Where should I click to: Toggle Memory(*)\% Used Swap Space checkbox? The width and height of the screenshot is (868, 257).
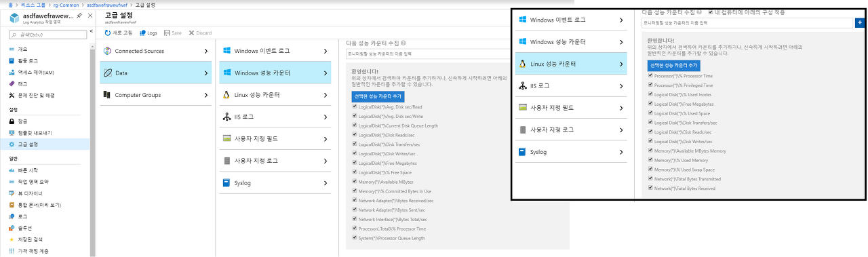click(650, 170)
